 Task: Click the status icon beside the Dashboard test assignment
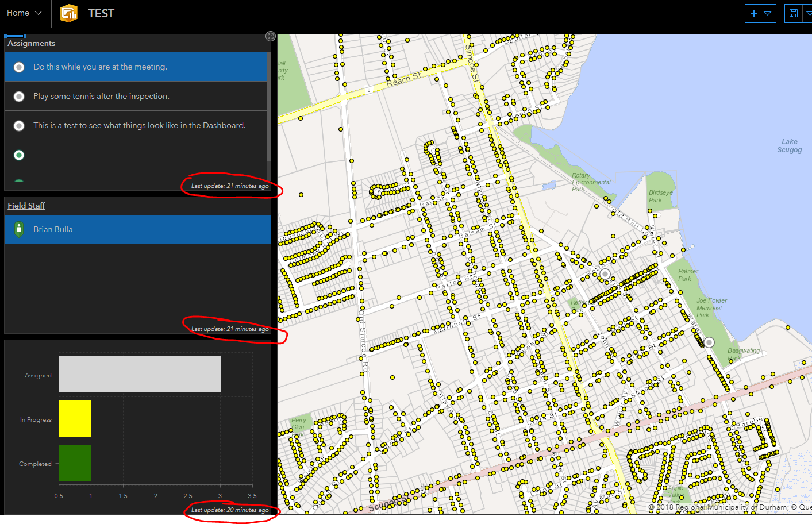click(x=19, y=126)
